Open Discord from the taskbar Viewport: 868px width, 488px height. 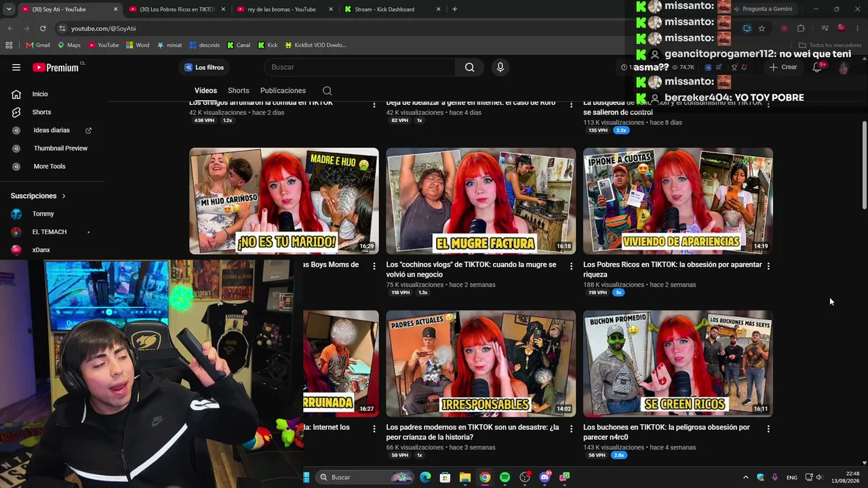pos(545,477)
